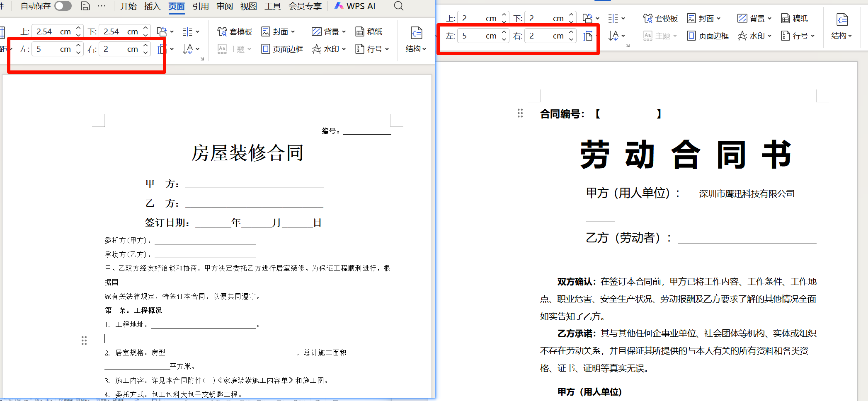Viewport: 868px width, 401px height.
Task: Click 套模板 in left window ribbon
Action: click(x=235, y=31)
